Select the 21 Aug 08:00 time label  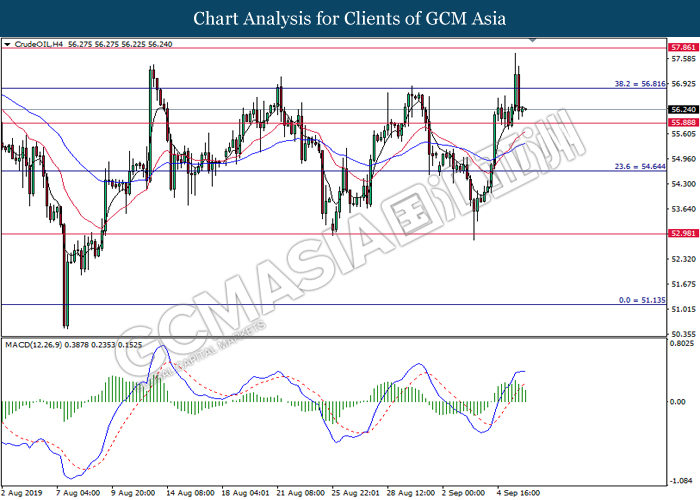(x=302, y=492)
